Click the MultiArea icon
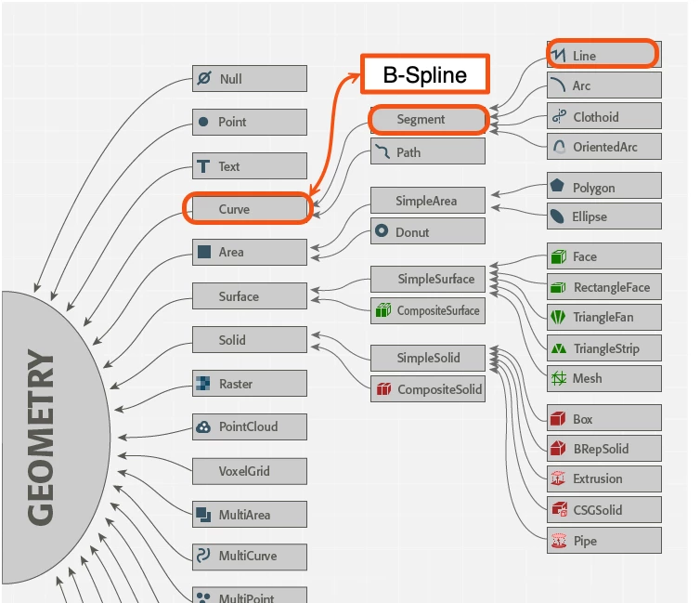700x603 pixels. pyautogui.click(x=203, y=515)
